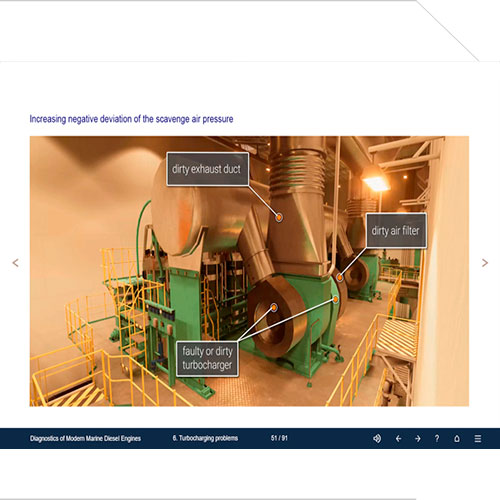Click the "dirty air filter" label
This screenshot has height=500, width=500.
[x=396, y=230]
